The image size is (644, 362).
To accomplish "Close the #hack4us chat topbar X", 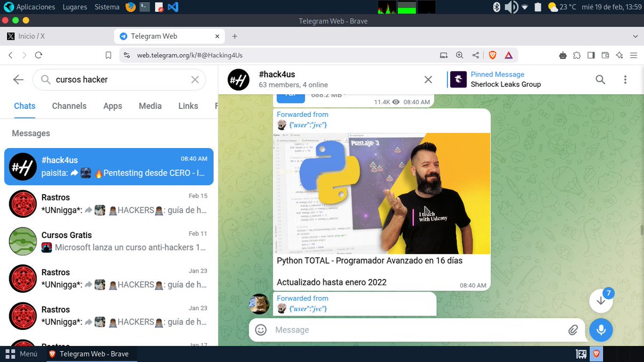I will [428, 79].
